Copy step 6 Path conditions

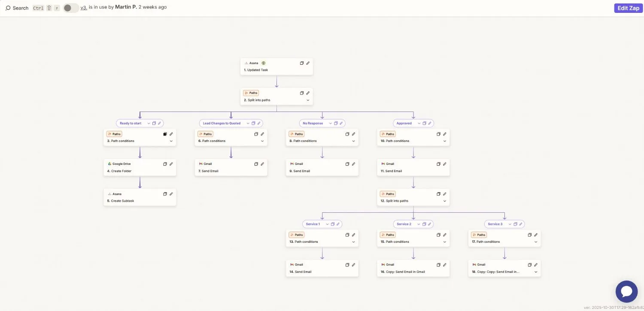coord(256,134)
